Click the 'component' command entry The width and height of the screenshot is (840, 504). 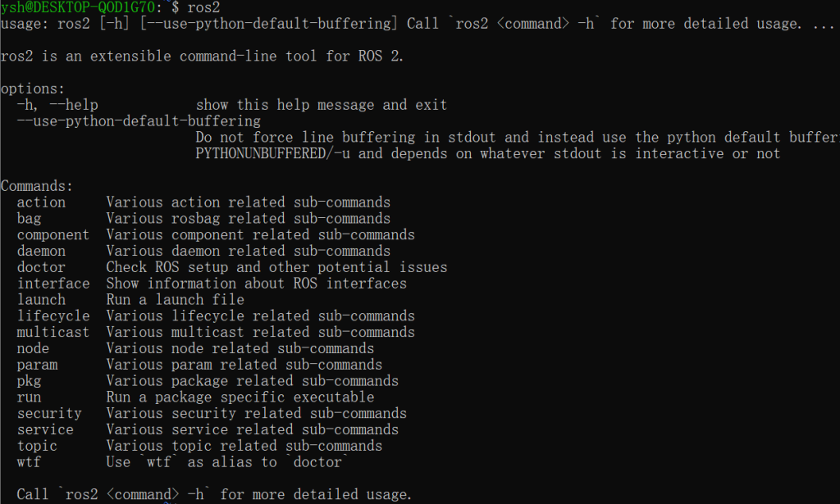(53, 235)
